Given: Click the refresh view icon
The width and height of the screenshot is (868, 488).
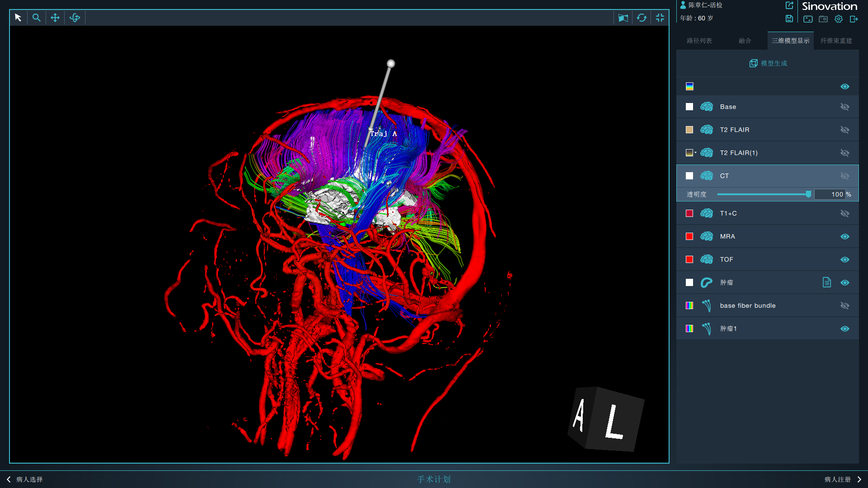Looking at the screenshot, I should coord(642,18).
